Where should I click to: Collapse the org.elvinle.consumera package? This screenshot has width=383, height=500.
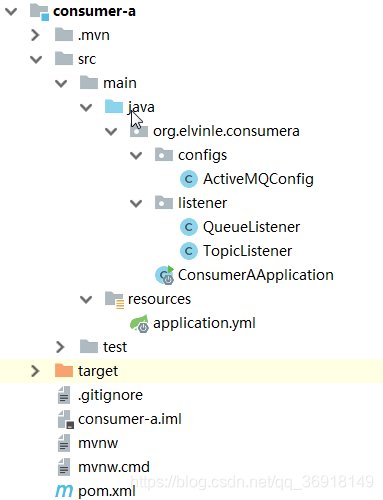111,131
